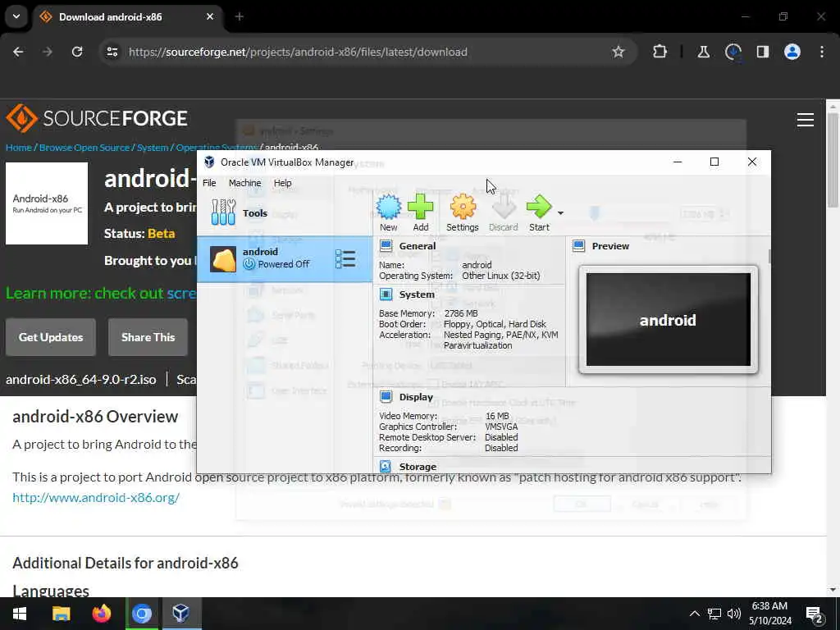The height and width of the screenshot is (630, 840).
Task: Click the Storage section header text
Action: click(x=418, y=467)
